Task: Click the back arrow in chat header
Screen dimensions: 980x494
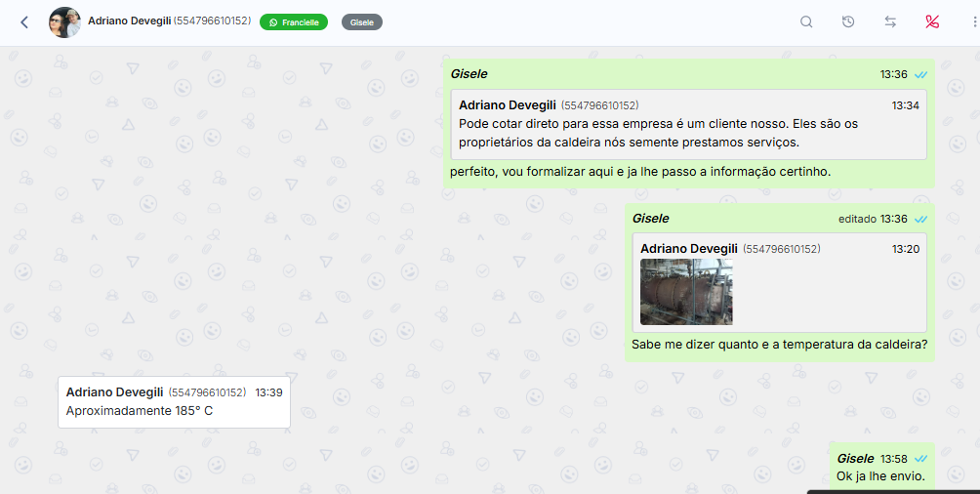Action: coord(24,22)
